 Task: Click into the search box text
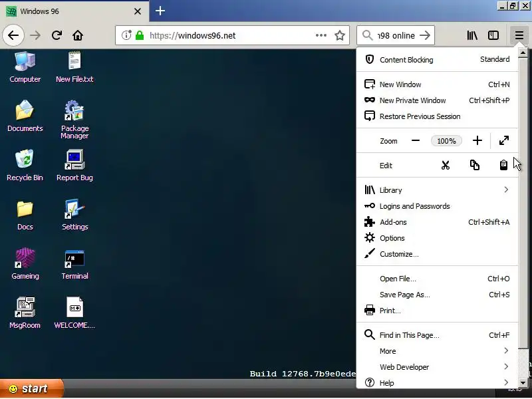tap(396, 36)
